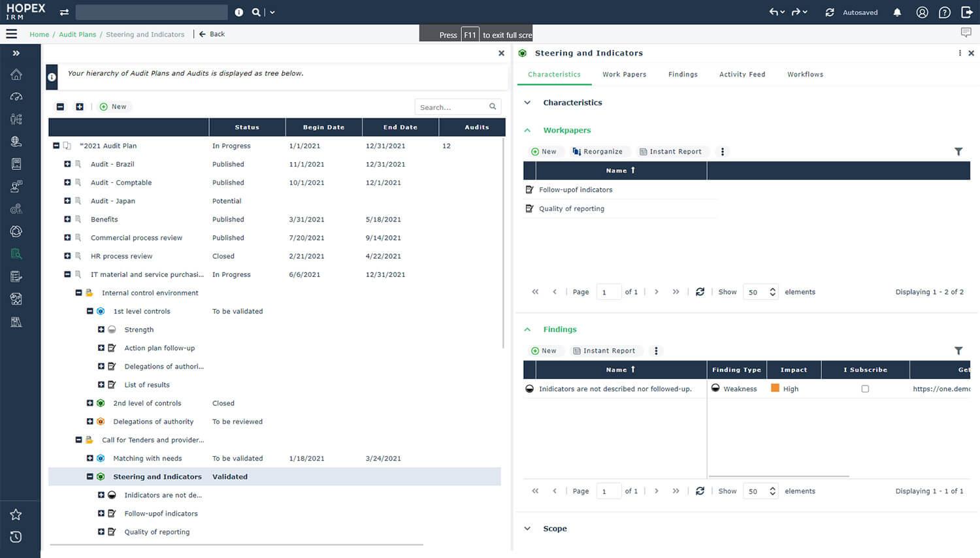The width and height of the screenshot is (980, 558).
Task: Click the tree Search field
Action: click(x=457, y=107)
